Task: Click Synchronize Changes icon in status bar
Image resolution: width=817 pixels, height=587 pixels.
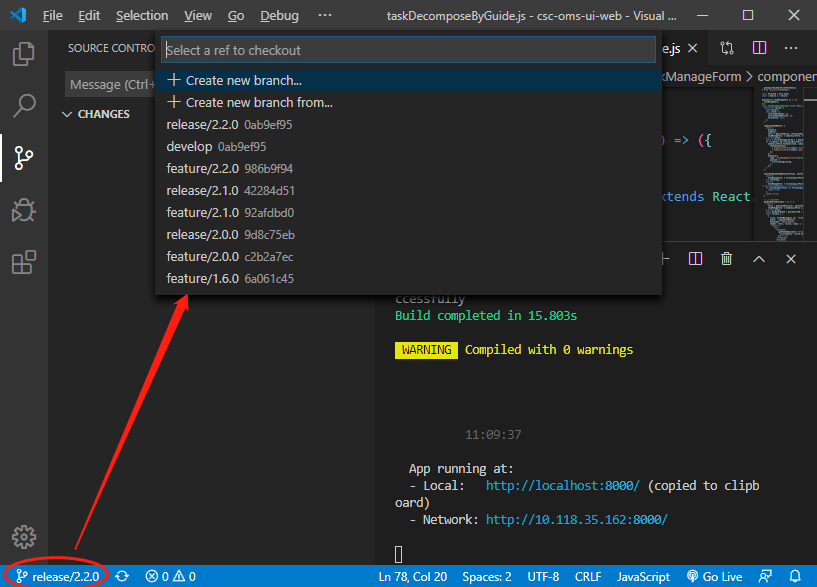Action: pyautogui.click(x=122, y=576)
